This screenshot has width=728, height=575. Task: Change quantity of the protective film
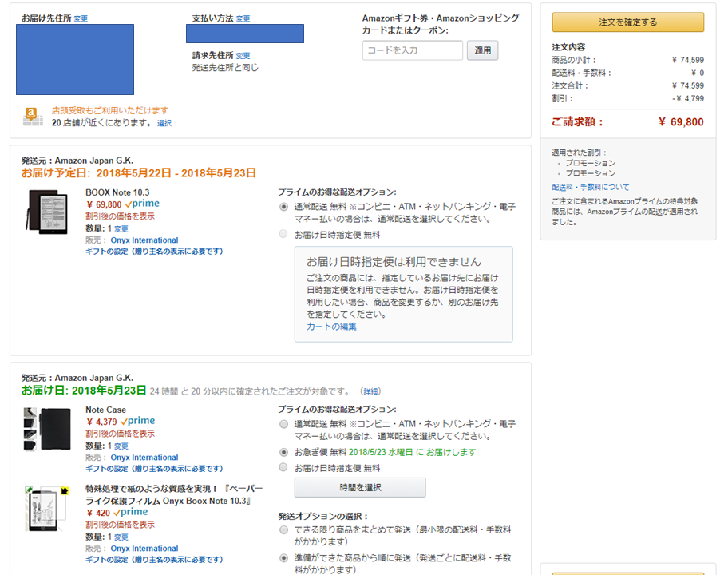(x=121, y=537)
